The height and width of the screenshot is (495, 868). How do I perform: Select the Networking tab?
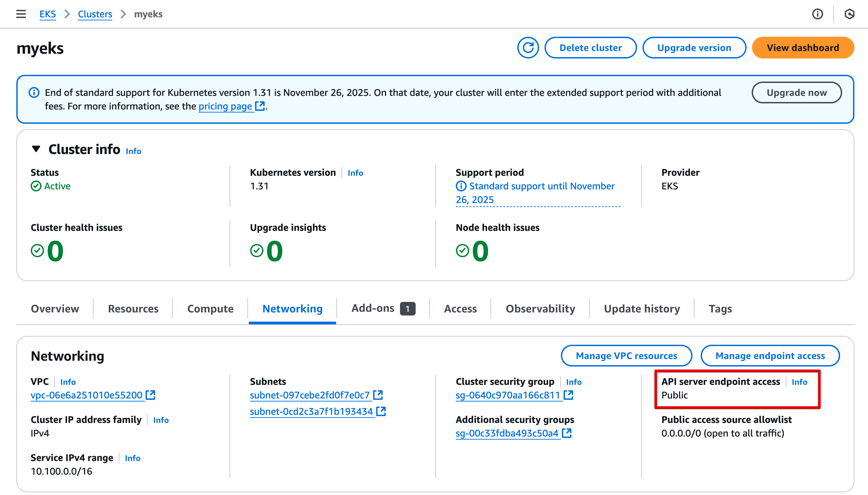point(293,309)
